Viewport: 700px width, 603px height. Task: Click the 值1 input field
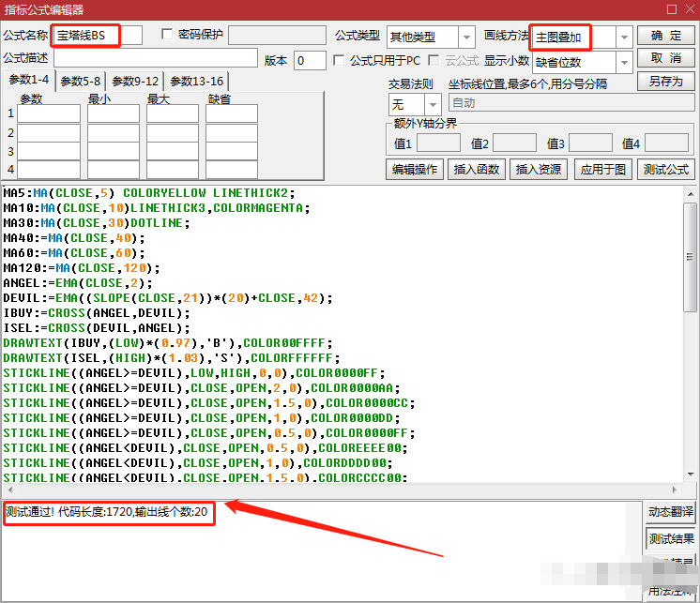click(x=438, y=143)
